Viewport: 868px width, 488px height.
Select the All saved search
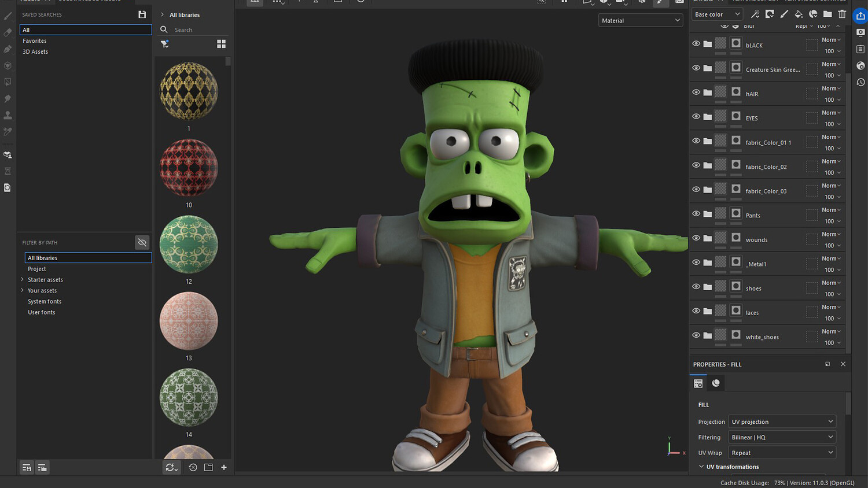pos(86,29)
